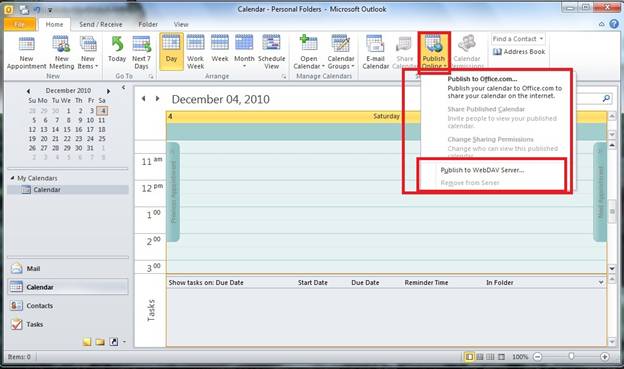Click calendar scrollbar down arrow
Image resolution: width=624 pixels, height=369 pixels.
pos(612,269)
